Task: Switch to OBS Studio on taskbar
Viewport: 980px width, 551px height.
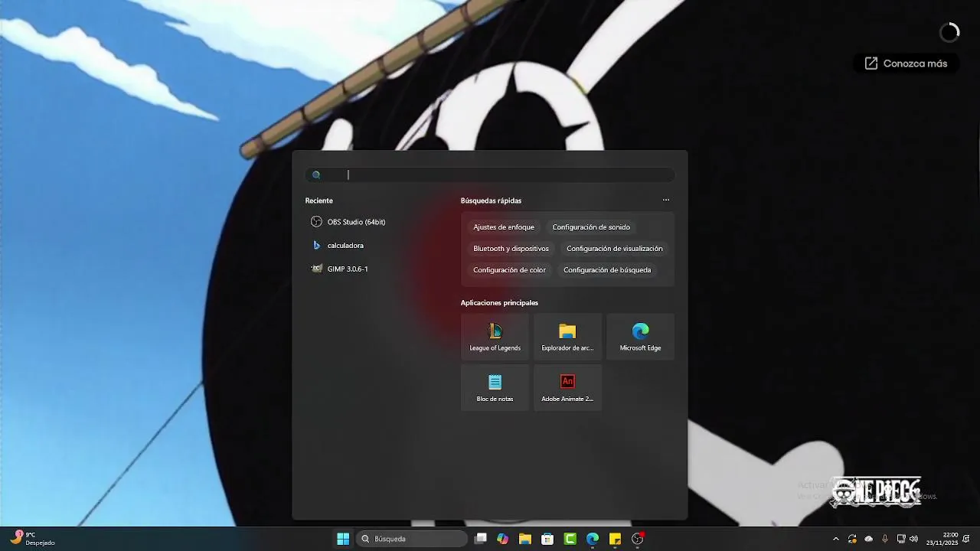Action: click(x=638, y=539)
